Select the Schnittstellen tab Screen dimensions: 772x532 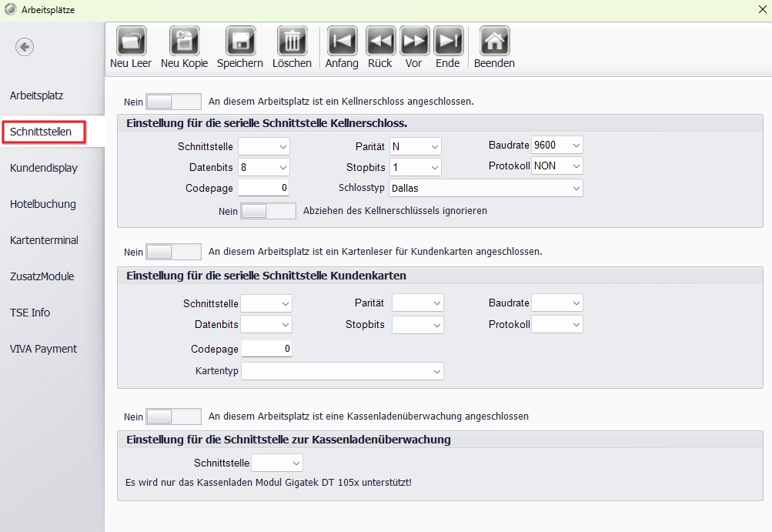[41, 132]
